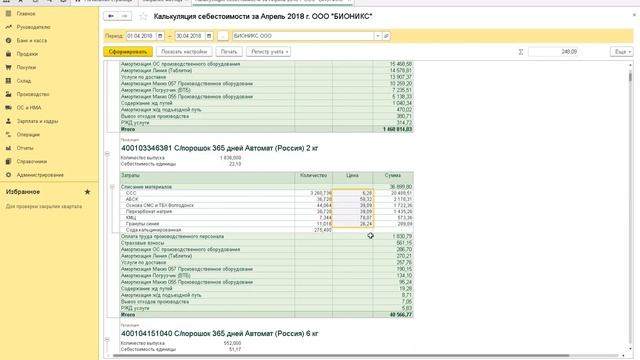Click the report scroll down arrow
Viewport: 640px width, 360px height.
(630, 350)
